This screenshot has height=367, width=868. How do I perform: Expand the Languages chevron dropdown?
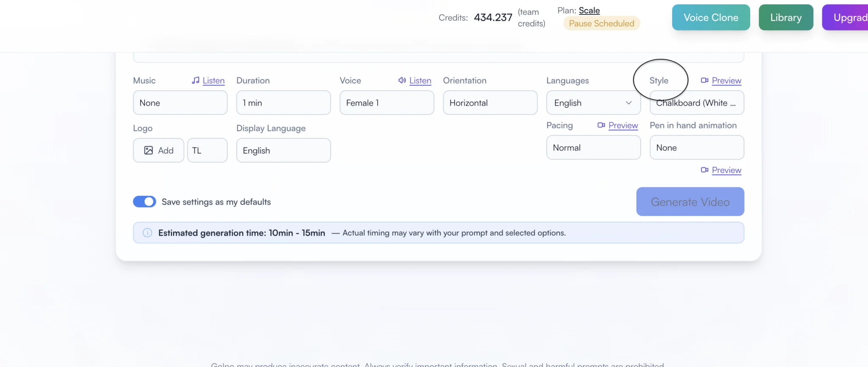click(x=629, y=103)
